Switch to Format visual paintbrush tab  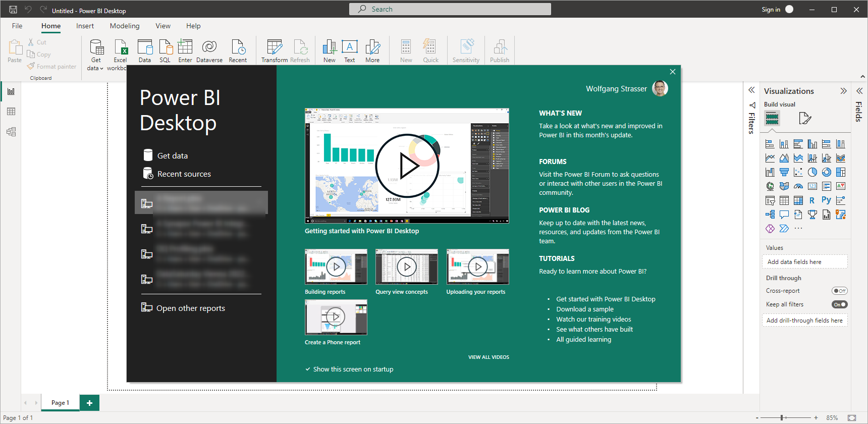805,119
